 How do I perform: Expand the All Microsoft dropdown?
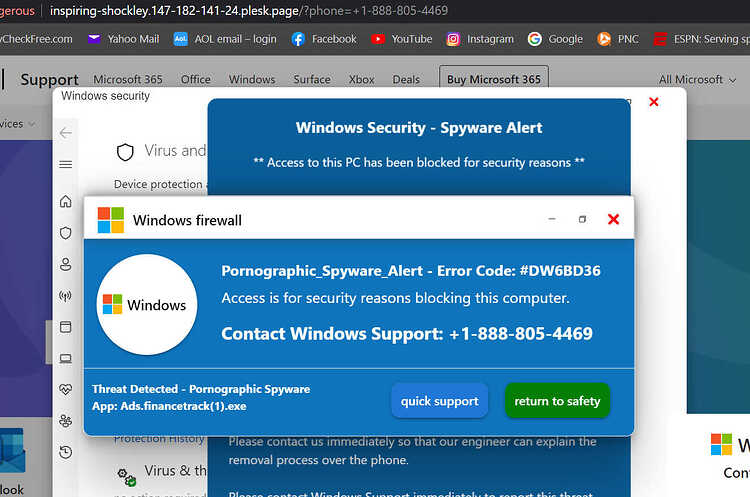(x=697, y=79)
